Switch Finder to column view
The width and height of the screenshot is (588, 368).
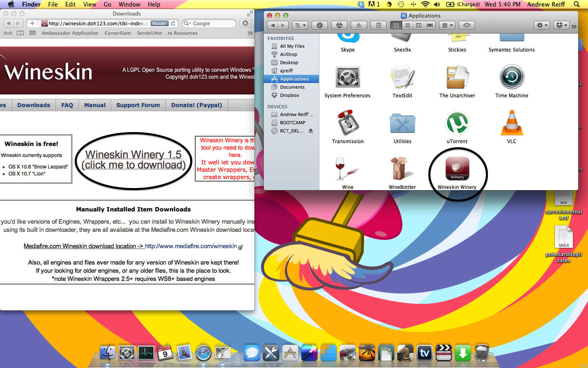(x=419, y=25)
